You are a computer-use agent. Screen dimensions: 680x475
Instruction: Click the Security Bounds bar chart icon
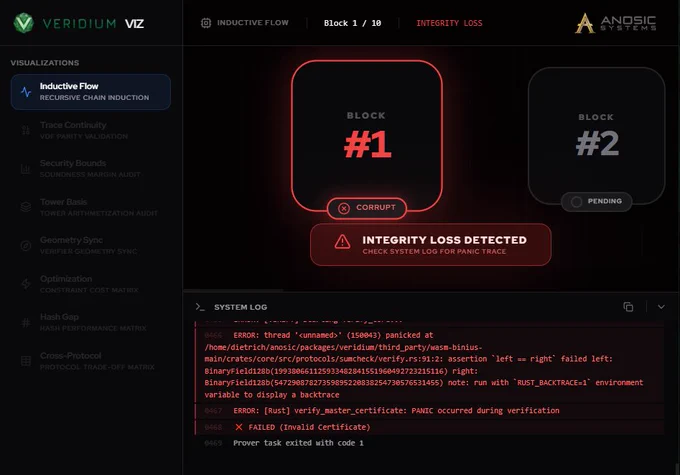pos(26,169)
